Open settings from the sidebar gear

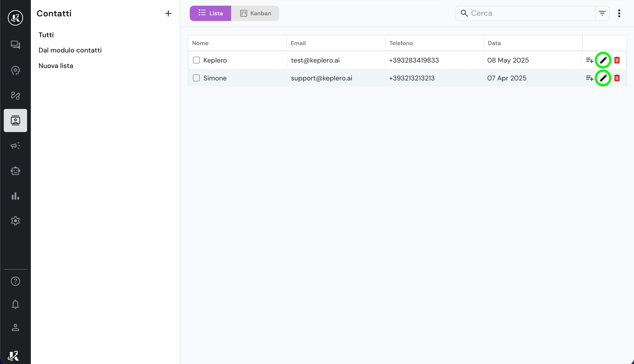click(x=15, y=221)
